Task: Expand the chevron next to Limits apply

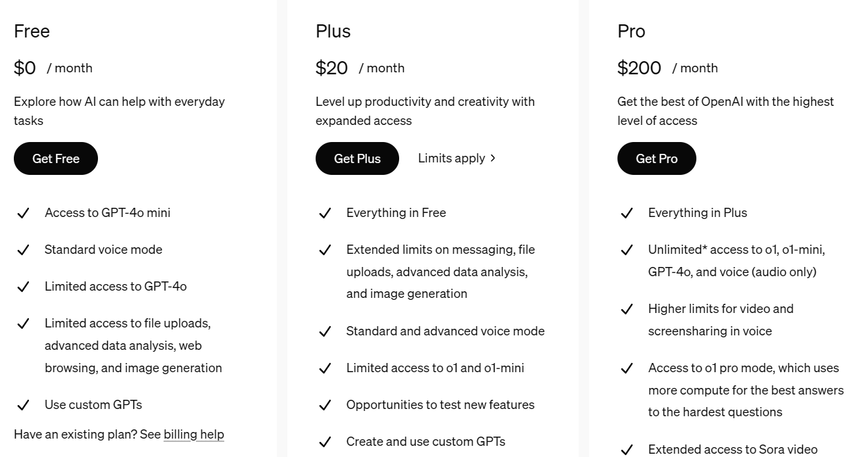Action: (x=493, y=158)
